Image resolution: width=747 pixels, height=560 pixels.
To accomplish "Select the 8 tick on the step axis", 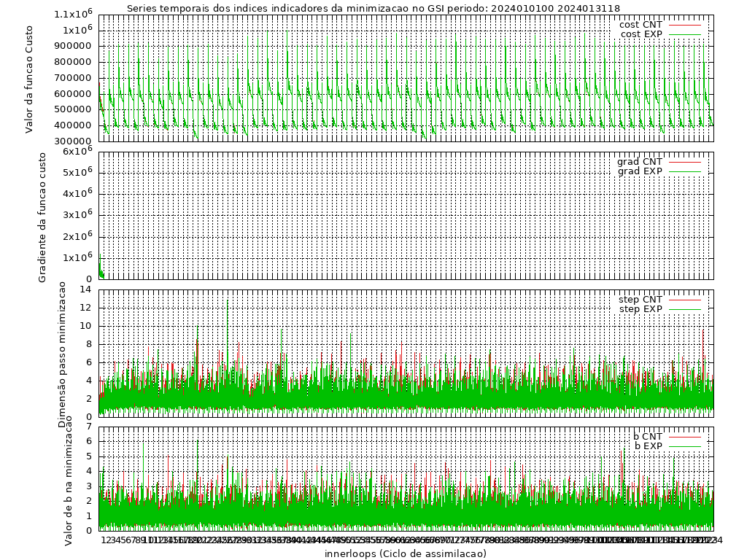I will point(88,344).
